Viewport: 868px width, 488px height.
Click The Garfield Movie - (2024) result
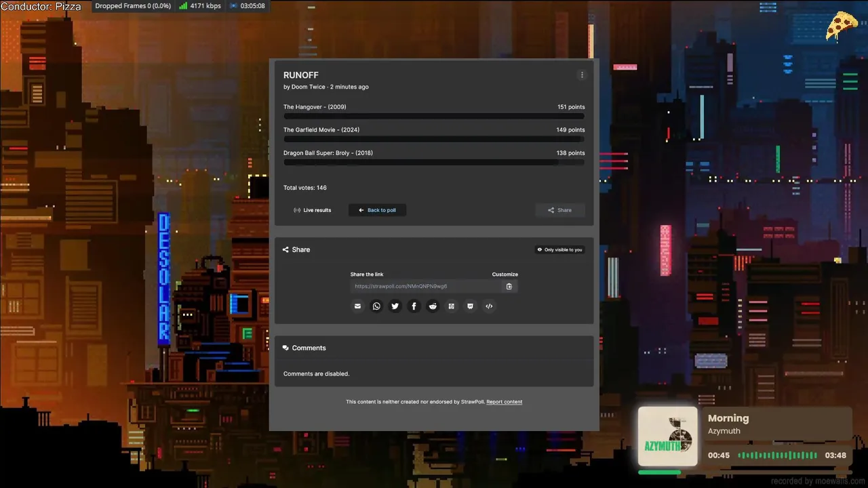(x=321, y=130)
